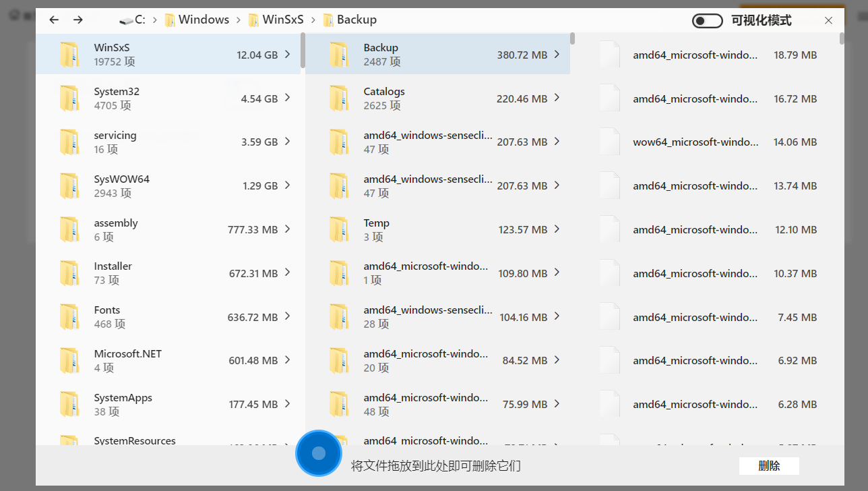The image size is (868, 491).
Task: Click the 19752 项 item count
Action: tap(115, 62)
